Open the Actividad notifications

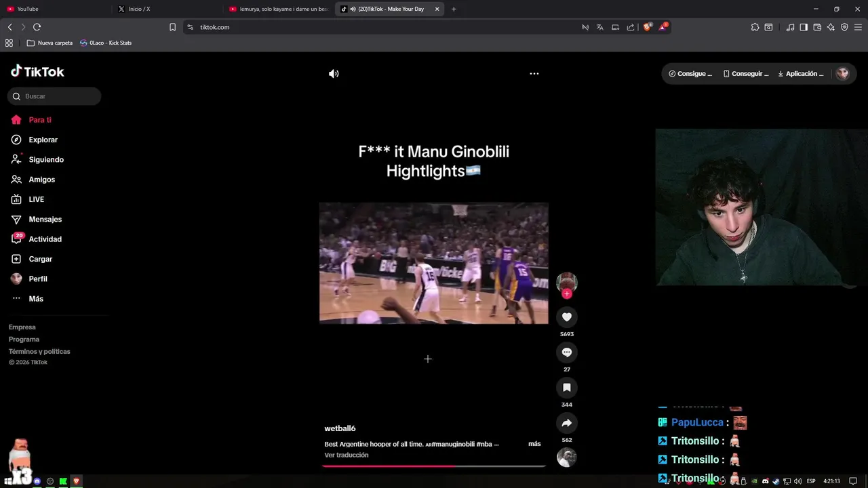pyautogui.click(x=37, y=239)
